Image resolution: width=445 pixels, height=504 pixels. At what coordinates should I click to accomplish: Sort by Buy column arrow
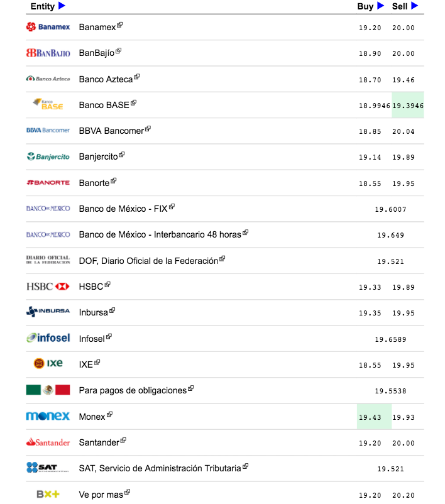click(380, 6)
